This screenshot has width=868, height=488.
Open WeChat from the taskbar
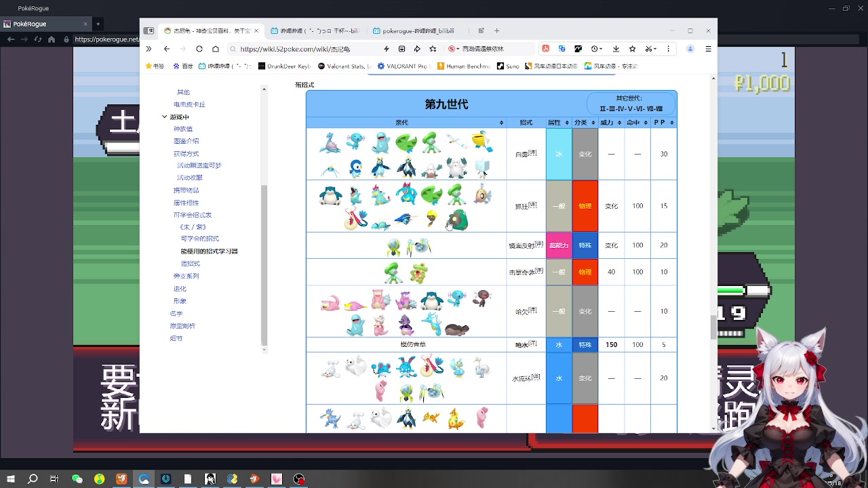[77, 479]
